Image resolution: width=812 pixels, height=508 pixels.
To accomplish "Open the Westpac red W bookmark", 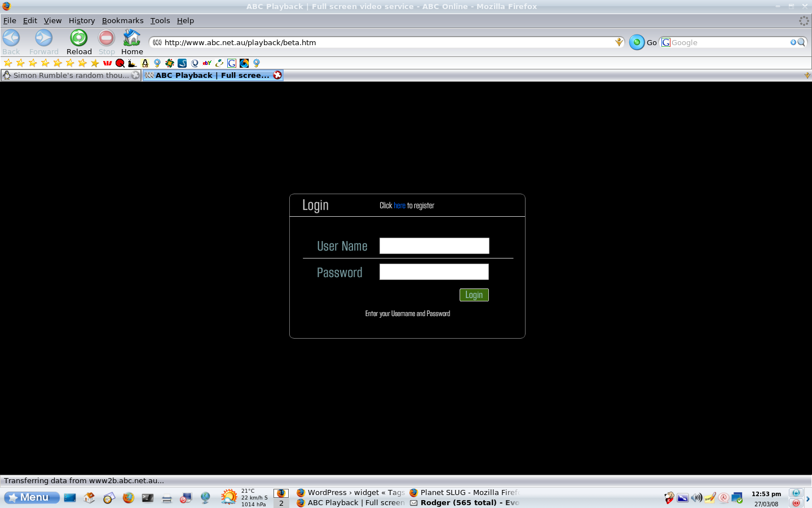I will [x=107, y=63].
